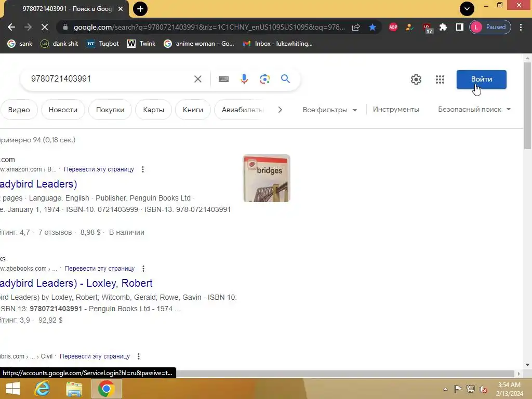Screen dimensions: 532x399
Task: Stop page loading with the X button
Action: pyautogui.click(x=45, y=27)
